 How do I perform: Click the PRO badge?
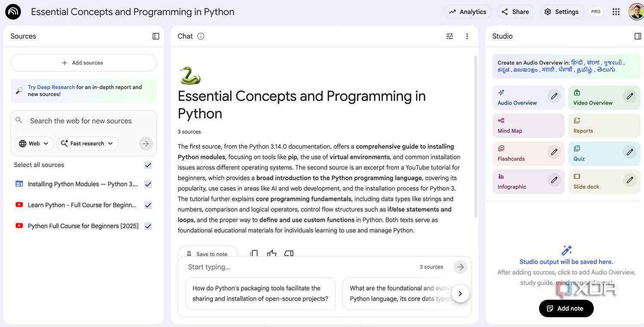pos(596,12)
